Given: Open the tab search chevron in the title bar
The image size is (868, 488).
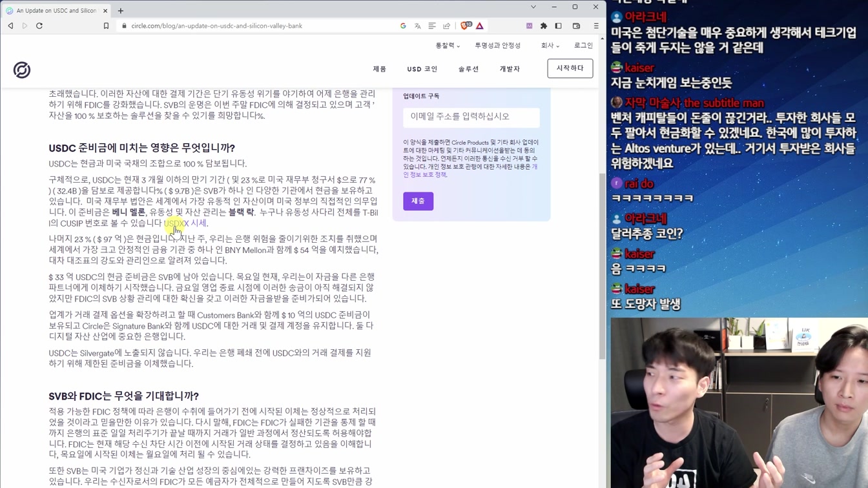Looking at the screenshot, I should coord(533,7).
